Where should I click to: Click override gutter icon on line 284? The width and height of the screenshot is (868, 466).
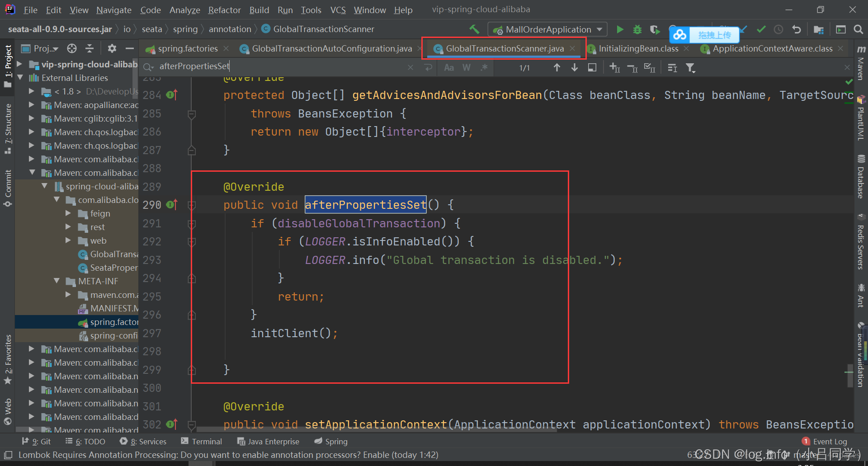172,95
